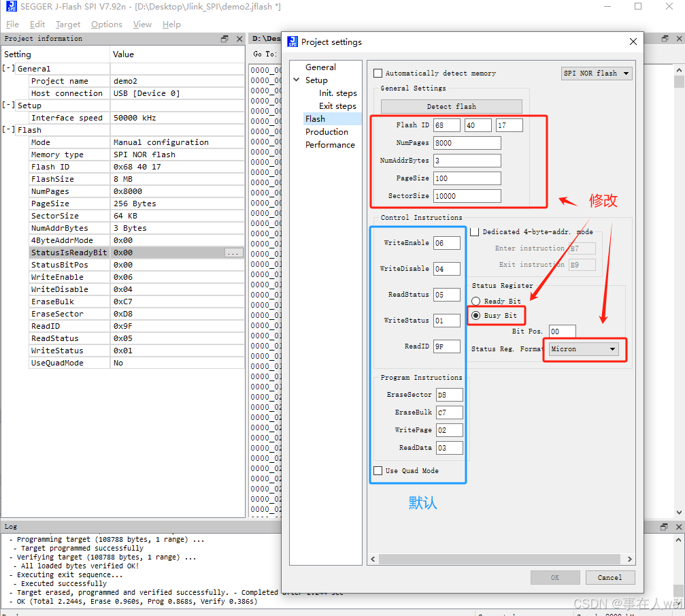Click the EraseBulk instruction field
The image size is (685, 616).
coord(450,412)
